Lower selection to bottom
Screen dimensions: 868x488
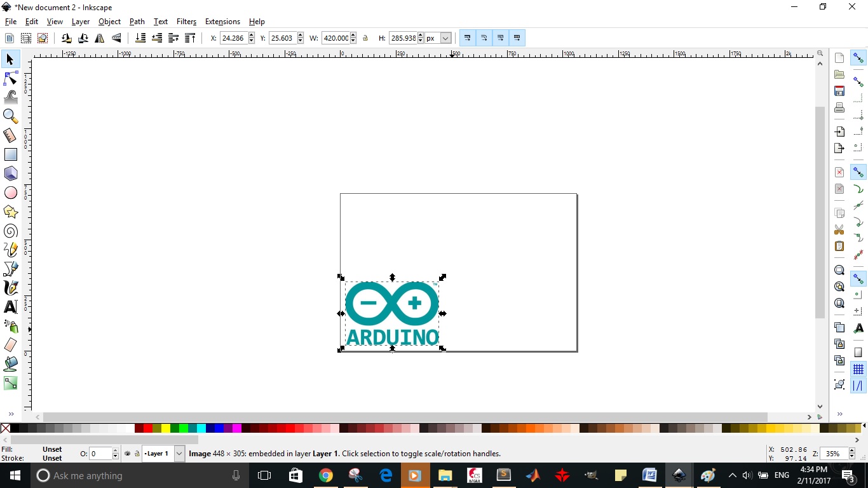pyautogui.click(x=140, y=38)
